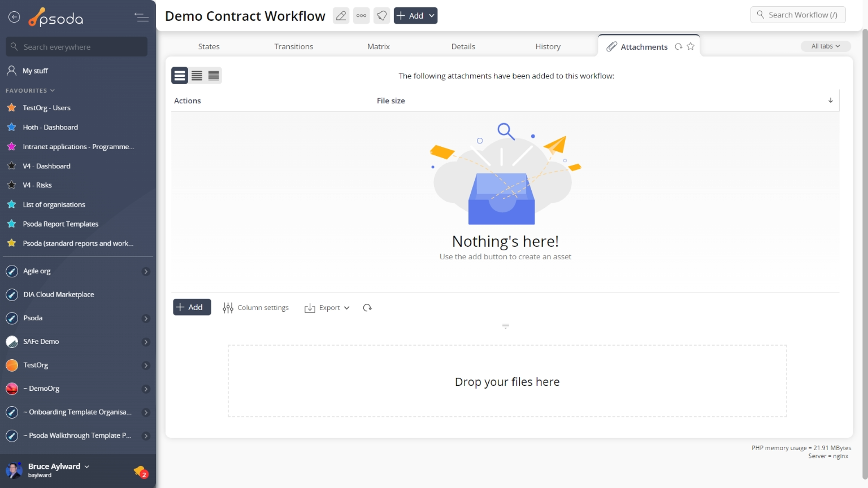Switch to the History tab
This screenshot has width=868, height=488.
coord(548,46)
